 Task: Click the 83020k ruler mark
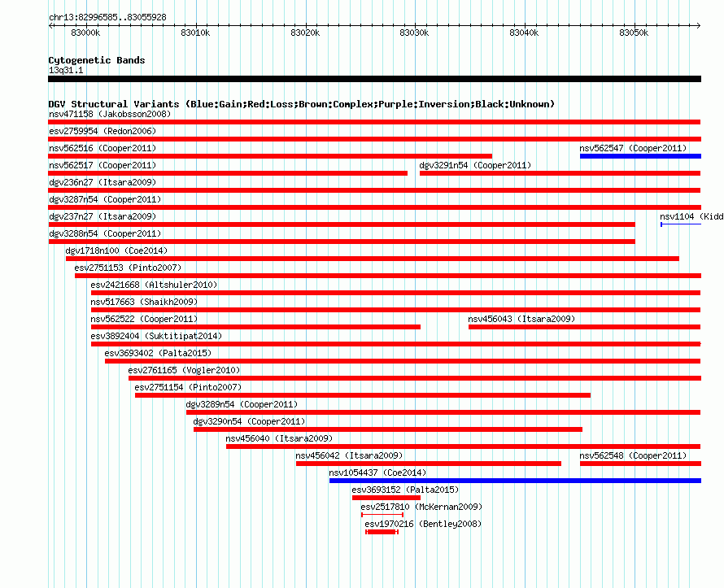pos(305,33)
